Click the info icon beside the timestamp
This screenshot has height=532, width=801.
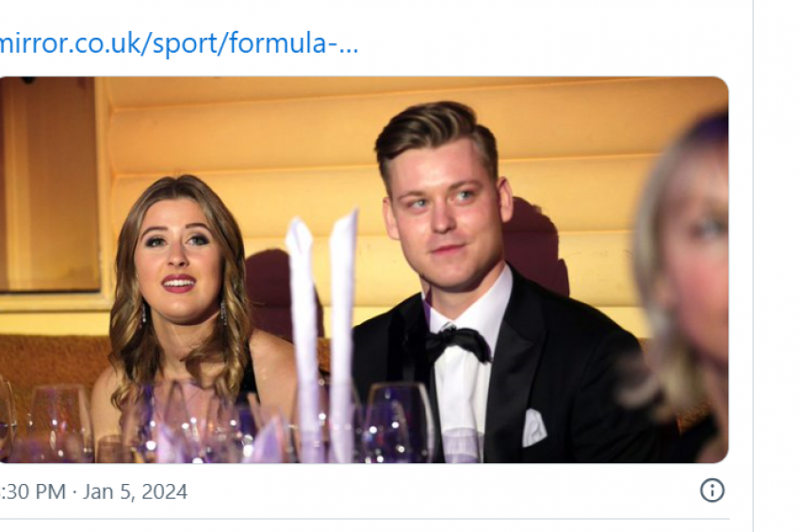pyautogui.click(x=711, y=491)
